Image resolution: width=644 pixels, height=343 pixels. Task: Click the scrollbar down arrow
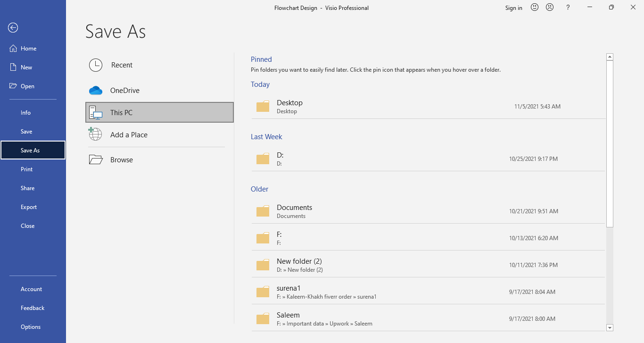(610, 327)
